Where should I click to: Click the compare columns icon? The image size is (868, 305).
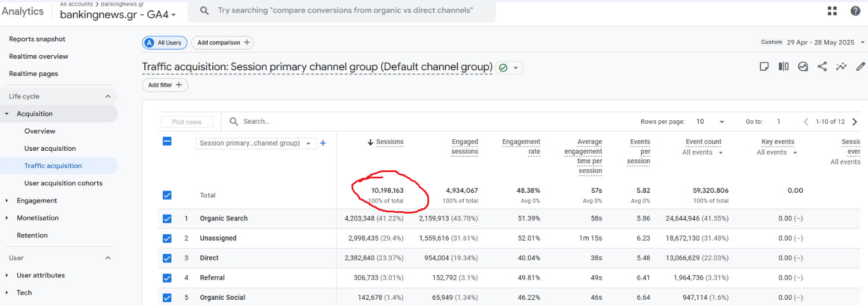coord(783,67)
